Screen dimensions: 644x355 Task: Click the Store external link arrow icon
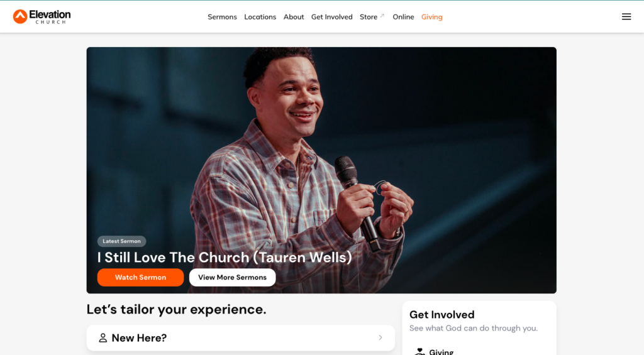click(x=382, y=16)
